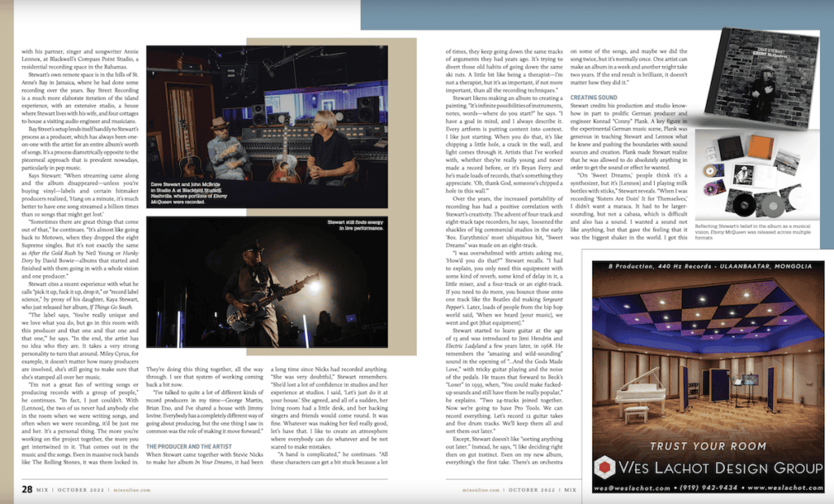
Task: Click the TRUST YOUR ROOM tagline
Action: (x=712, y=445)
